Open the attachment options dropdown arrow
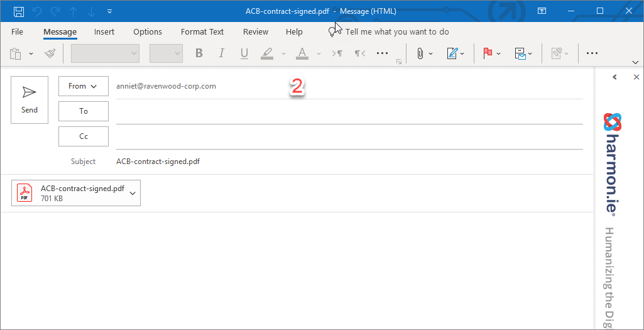644x330 pixels. (133, 193)
